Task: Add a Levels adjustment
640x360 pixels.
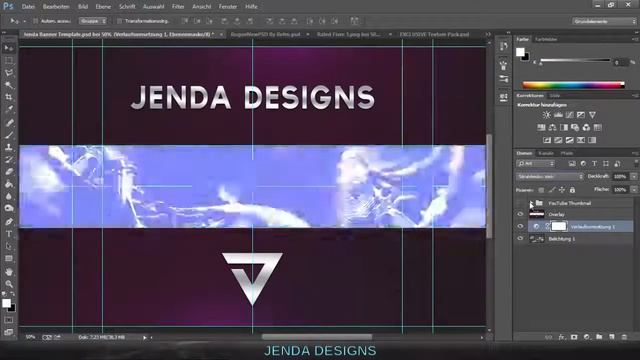Action: coord(558,115)
